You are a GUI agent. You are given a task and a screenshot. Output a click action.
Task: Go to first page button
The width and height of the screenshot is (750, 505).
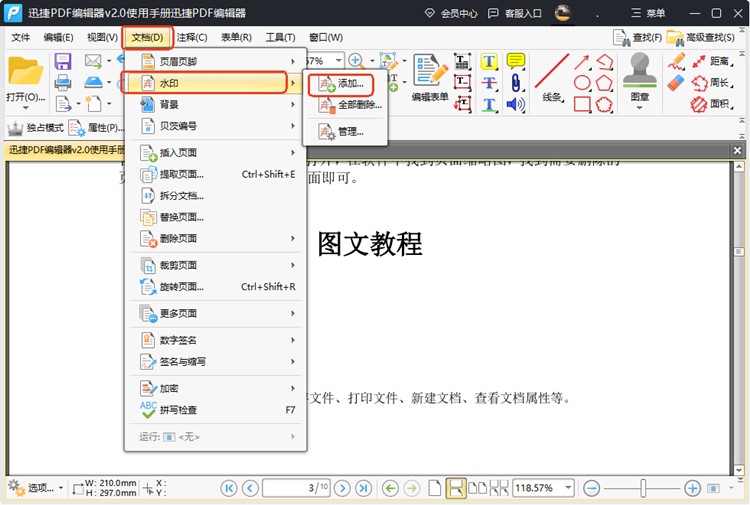229,488
